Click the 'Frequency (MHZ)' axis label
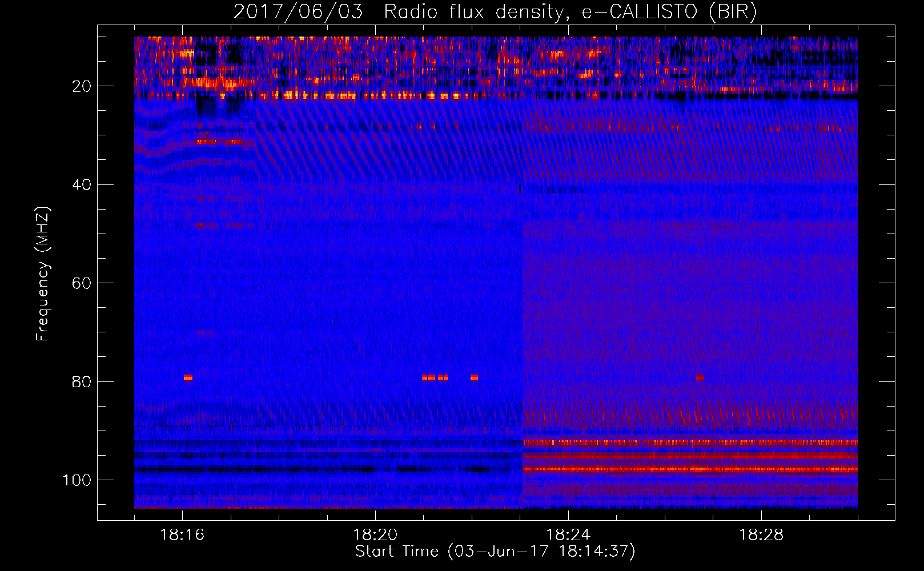The width and height of the screenshot is (924, 571). pyautogui.click(x=43, y=274)
